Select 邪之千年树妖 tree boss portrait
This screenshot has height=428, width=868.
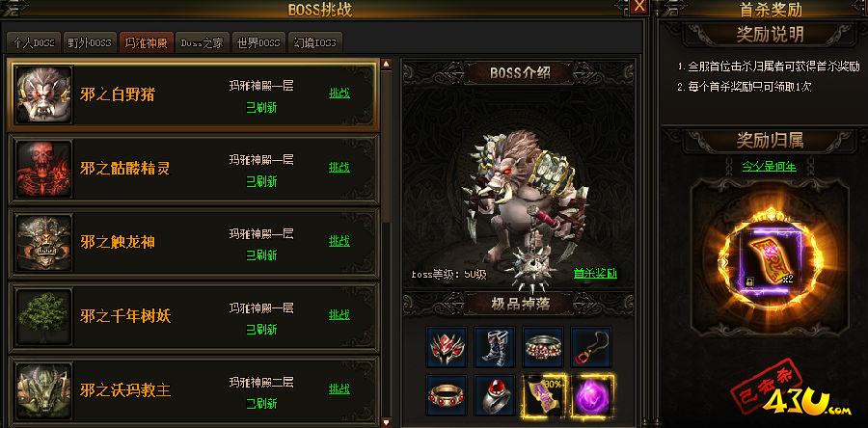click(x=43, y=316)
